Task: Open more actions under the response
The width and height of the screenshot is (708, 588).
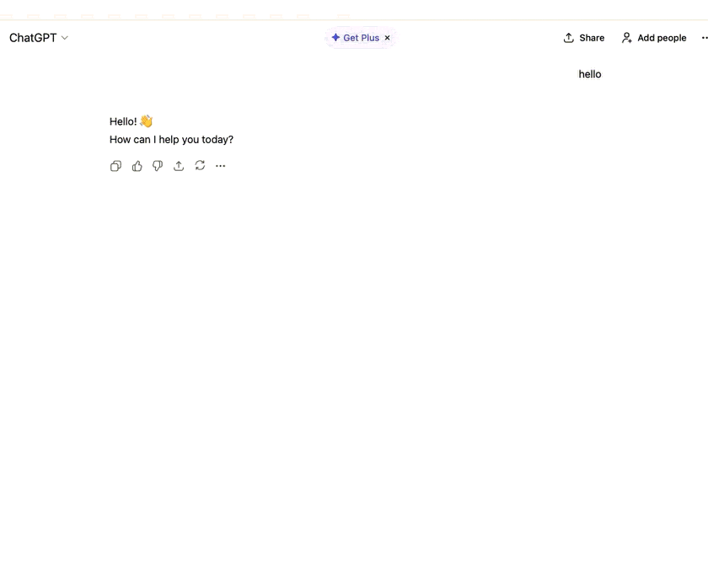Action: tap(221, 166)
